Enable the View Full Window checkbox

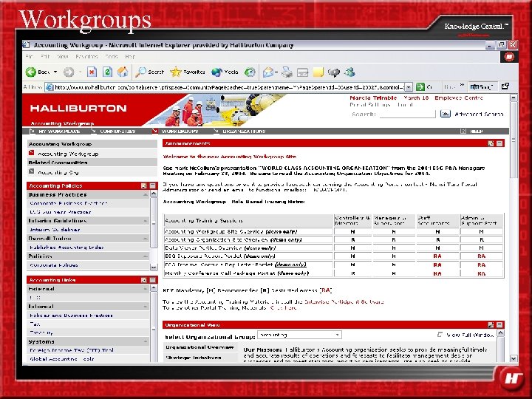pyautogui.click(x=440, y=335)
